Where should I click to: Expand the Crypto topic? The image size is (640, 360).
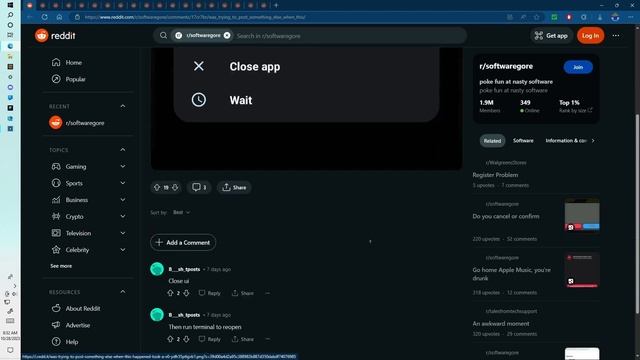(x=123, y=216)
